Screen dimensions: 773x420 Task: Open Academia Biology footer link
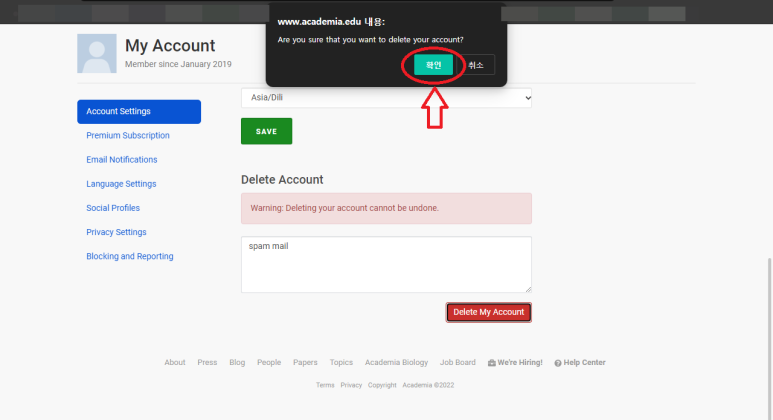pos(396,362)
